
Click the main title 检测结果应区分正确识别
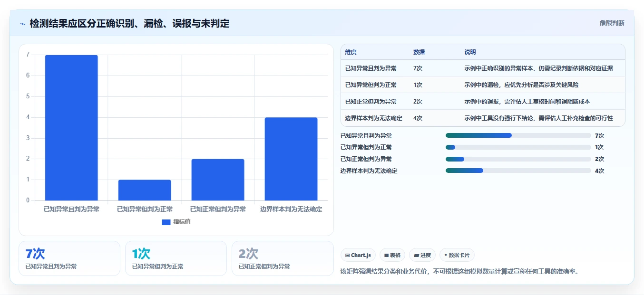[129, 23]
